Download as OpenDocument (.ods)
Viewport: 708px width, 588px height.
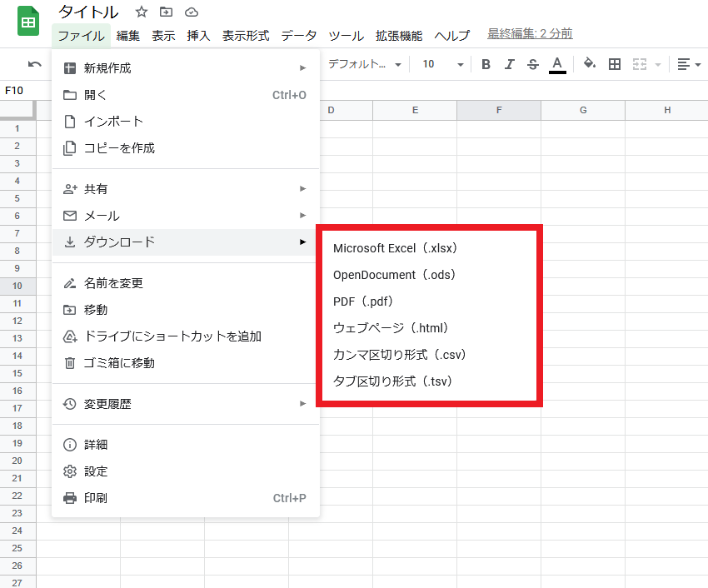click(429, 275)
